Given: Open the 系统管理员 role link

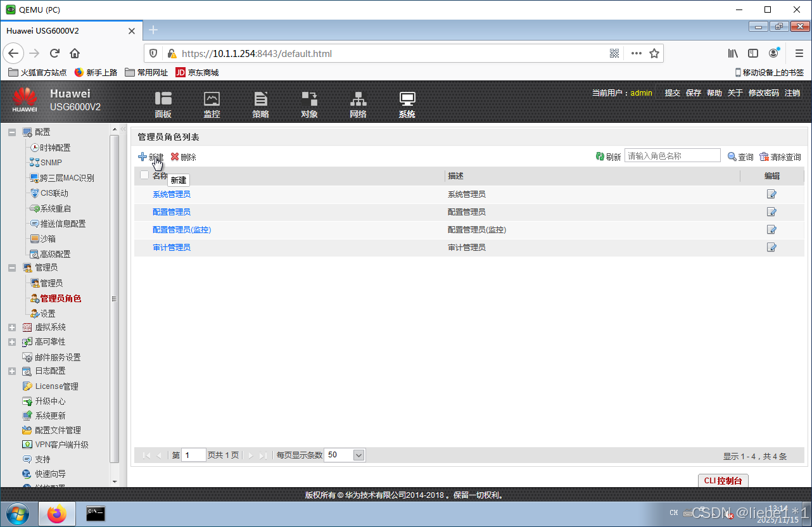Looking at the screenshot, I should [x=172, y=194].
